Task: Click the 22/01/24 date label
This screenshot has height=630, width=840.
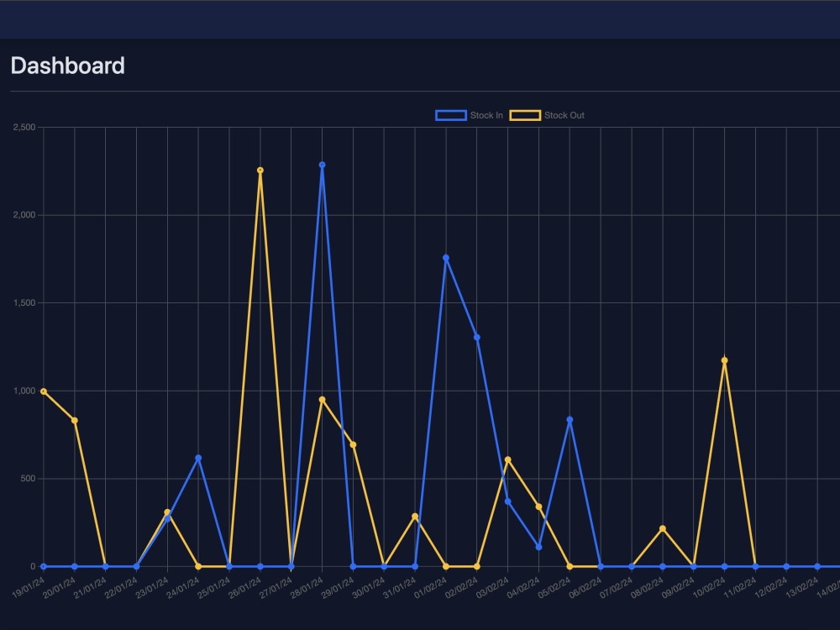Action: 120,588
